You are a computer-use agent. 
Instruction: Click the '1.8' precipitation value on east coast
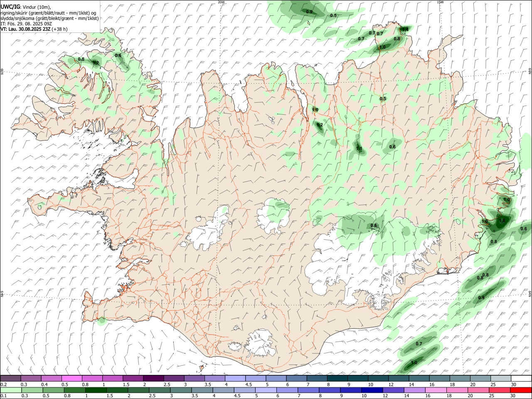[x=502, y=221]
